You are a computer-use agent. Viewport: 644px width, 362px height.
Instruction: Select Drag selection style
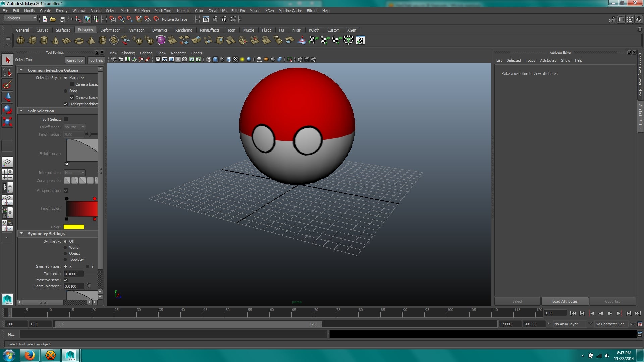(x=65, y=91)
